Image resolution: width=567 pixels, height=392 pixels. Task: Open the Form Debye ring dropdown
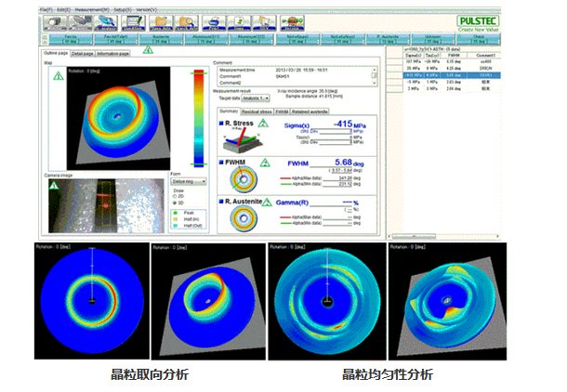(189, 181)
